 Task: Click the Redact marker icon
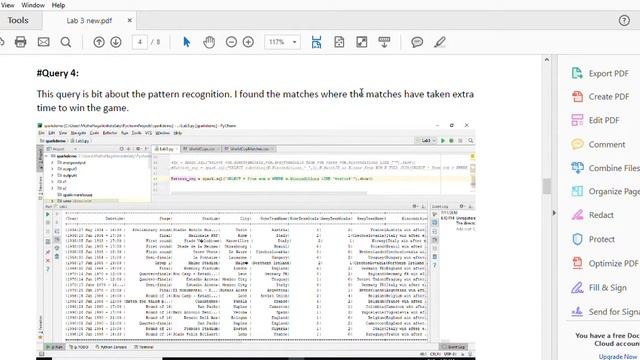pos(577,215)
